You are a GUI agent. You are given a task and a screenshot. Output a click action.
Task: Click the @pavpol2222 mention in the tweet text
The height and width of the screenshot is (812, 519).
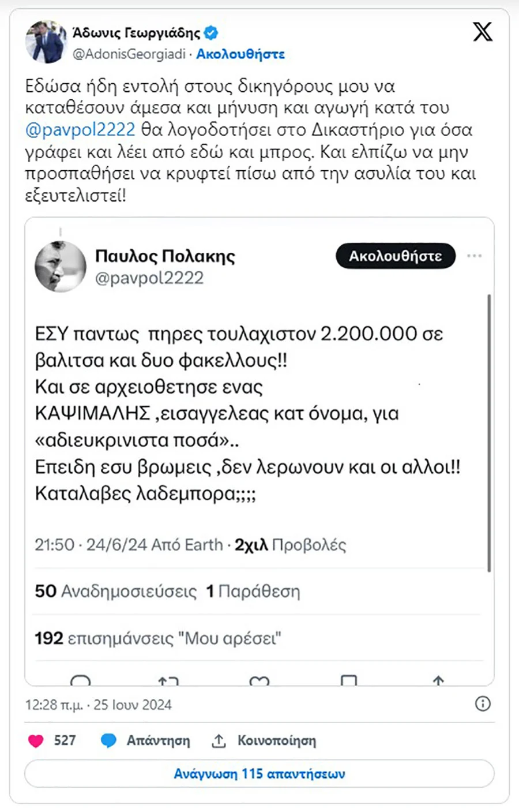80,130
